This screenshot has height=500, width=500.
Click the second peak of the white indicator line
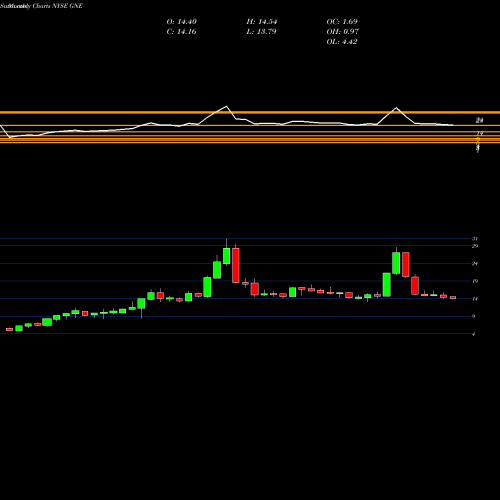tap(396, 108)
